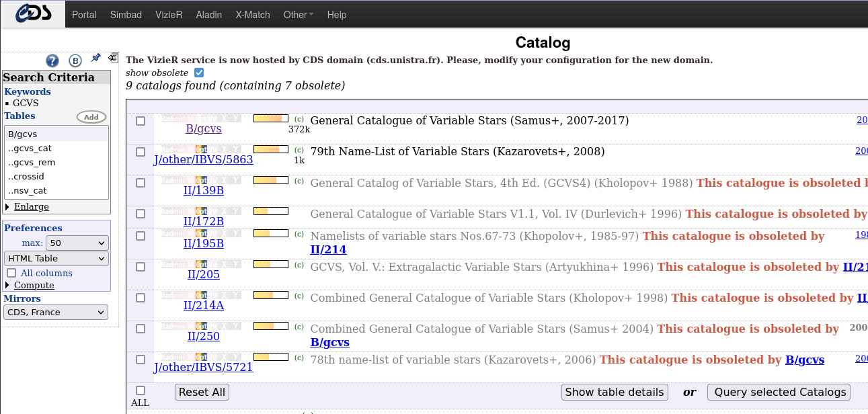Open the Other menu in navbar

298,14
